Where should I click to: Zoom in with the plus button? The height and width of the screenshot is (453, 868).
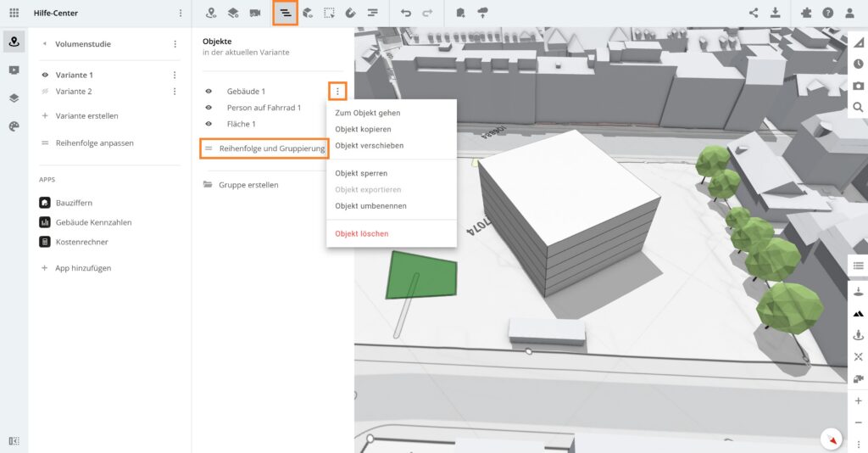click(x=858, y=401)
